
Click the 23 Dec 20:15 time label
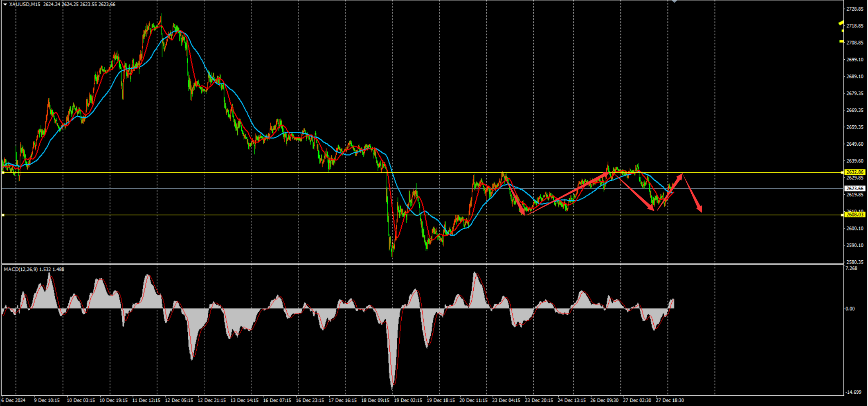[539, 400]
